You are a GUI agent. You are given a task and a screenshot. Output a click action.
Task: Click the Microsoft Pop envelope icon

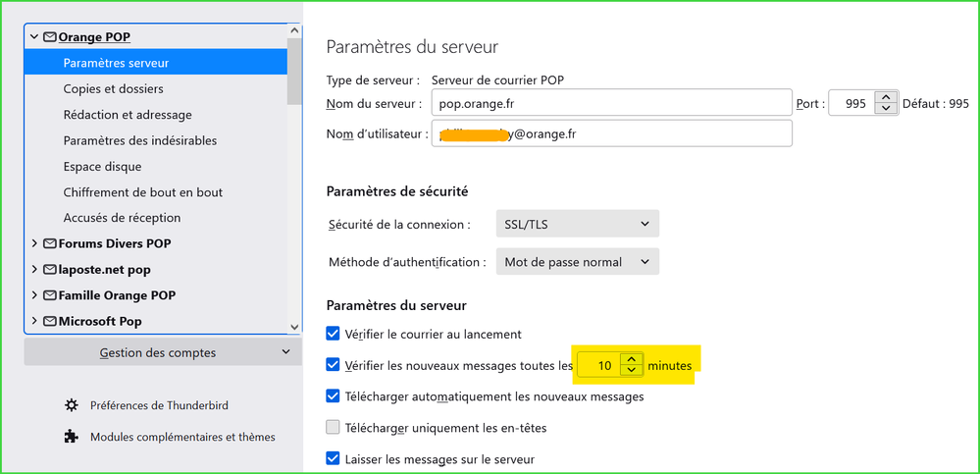click(49, 321)
